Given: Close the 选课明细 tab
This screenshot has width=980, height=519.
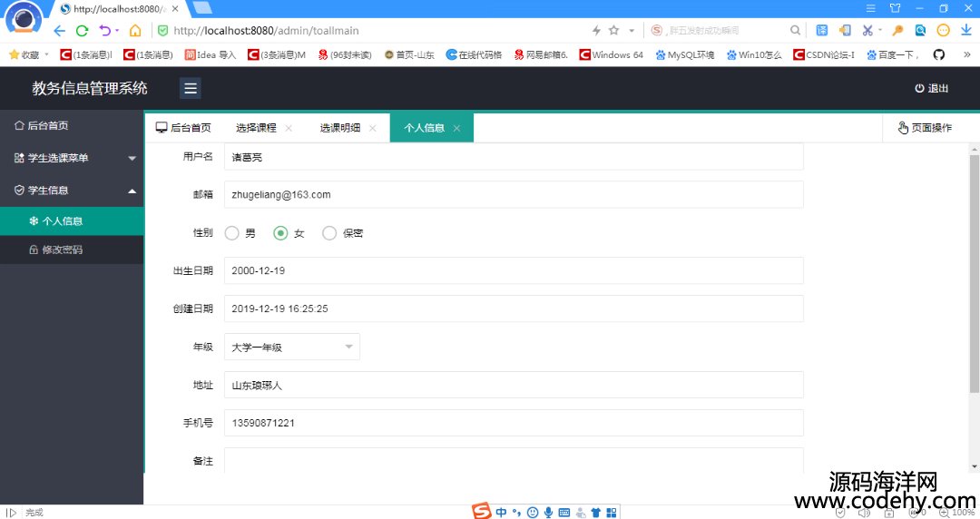Looking at the screenshot, I should 372,128.
